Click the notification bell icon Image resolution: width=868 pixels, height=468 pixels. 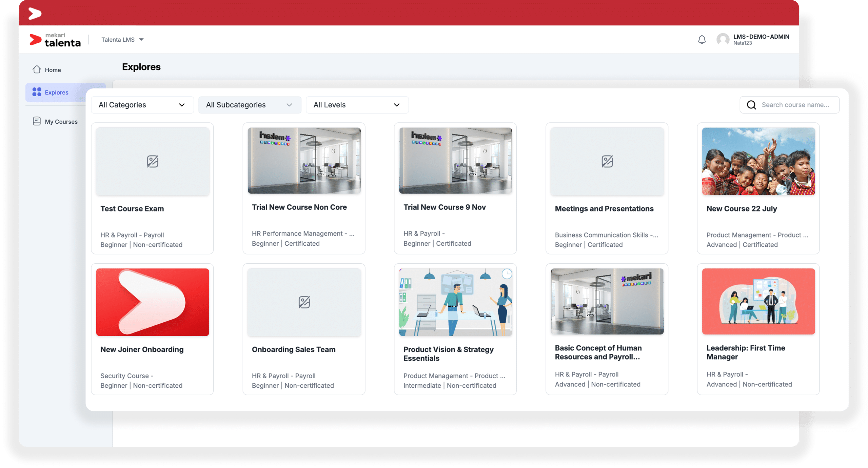click(x=702, y=40)
